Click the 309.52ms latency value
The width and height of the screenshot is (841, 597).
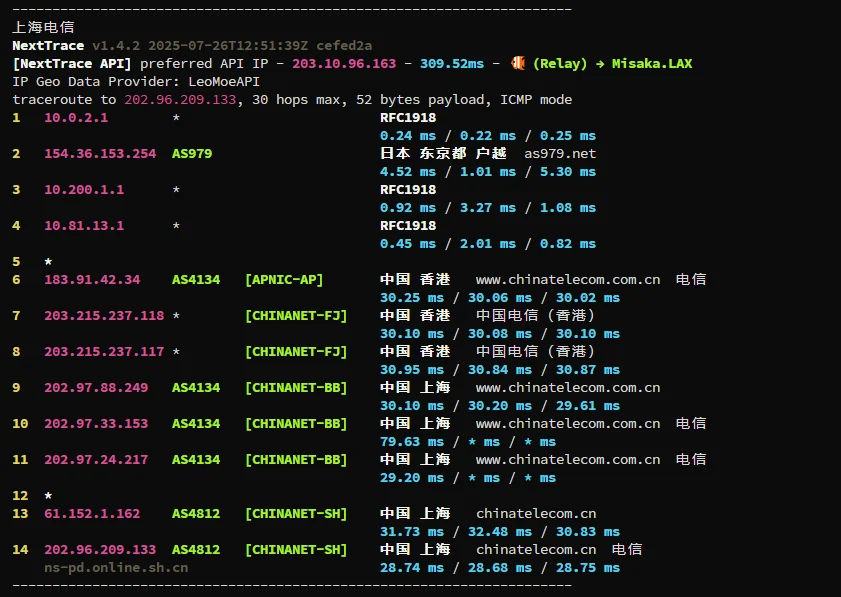[452, 63]
